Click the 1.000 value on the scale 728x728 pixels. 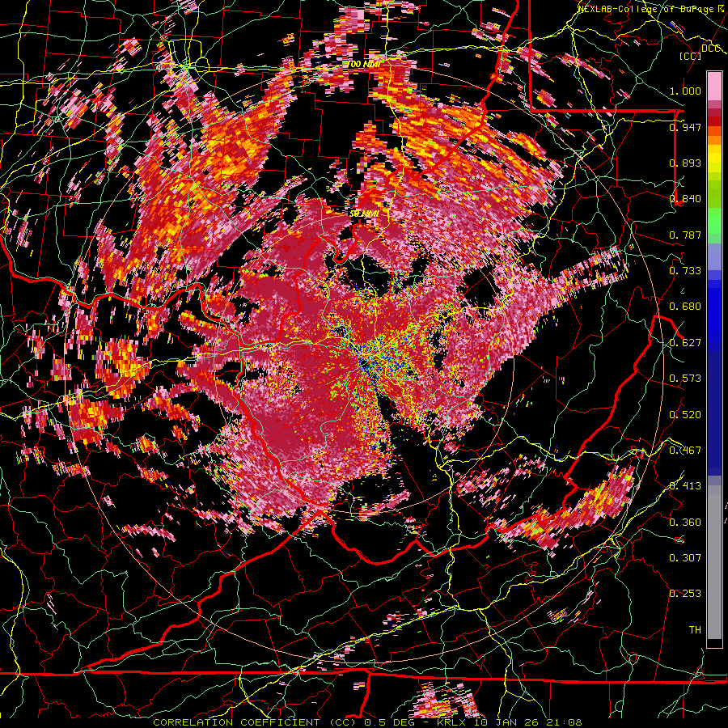pos(685,91)
